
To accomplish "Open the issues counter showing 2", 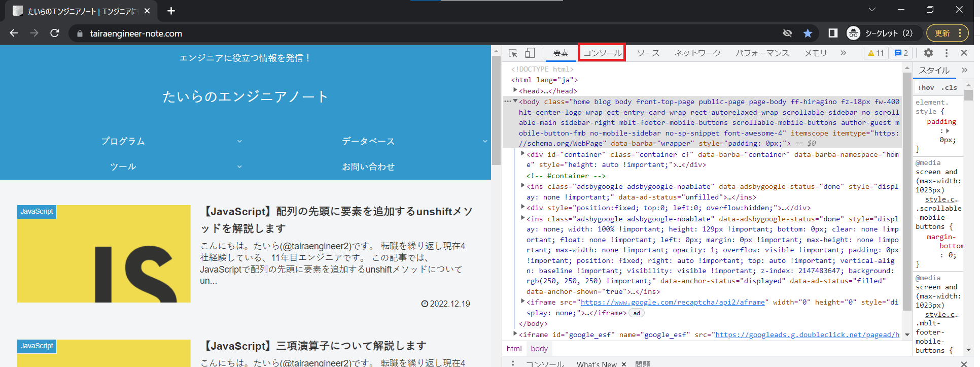I will (901, 53).
